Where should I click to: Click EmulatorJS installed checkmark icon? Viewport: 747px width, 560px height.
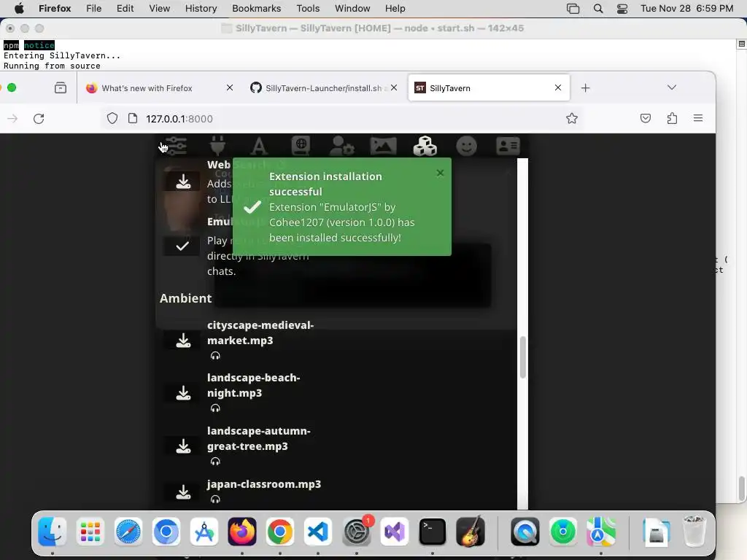182,246
